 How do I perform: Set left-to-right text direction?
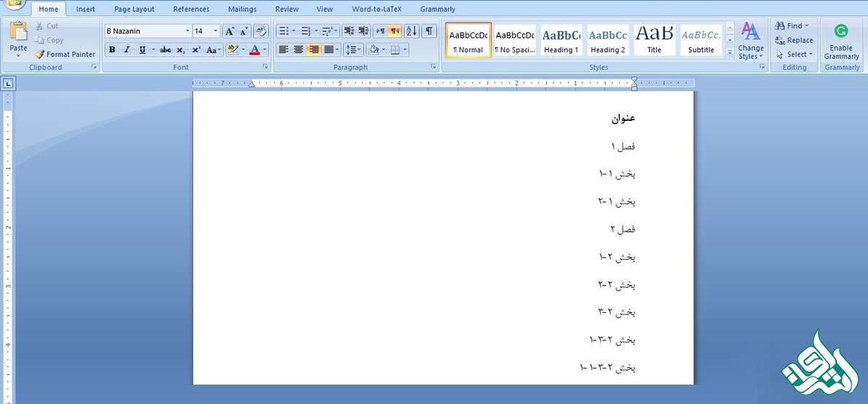click(380, 31)
